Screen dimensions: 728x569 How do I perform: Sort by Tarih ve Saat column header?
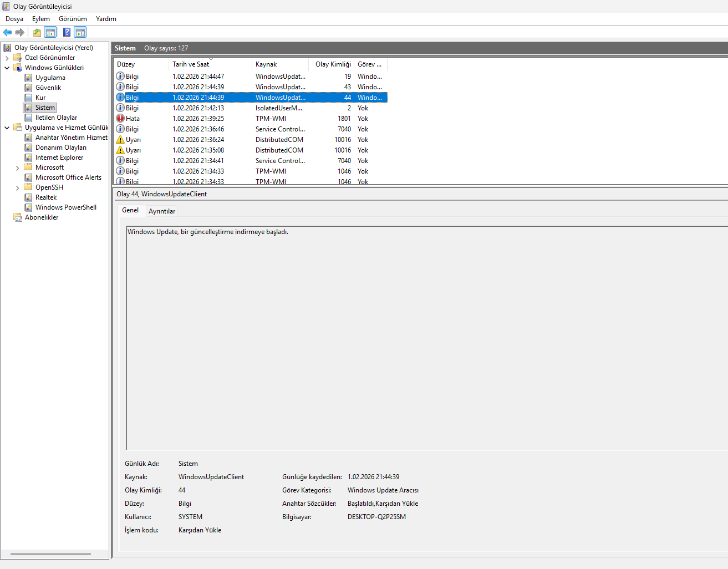tap(210, 64)
